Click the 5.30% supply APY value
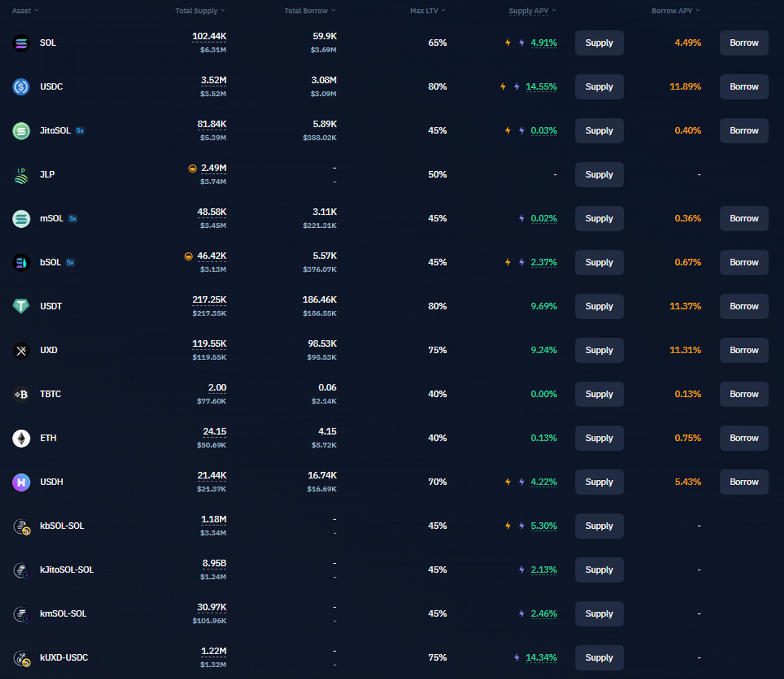 point(544,526)
